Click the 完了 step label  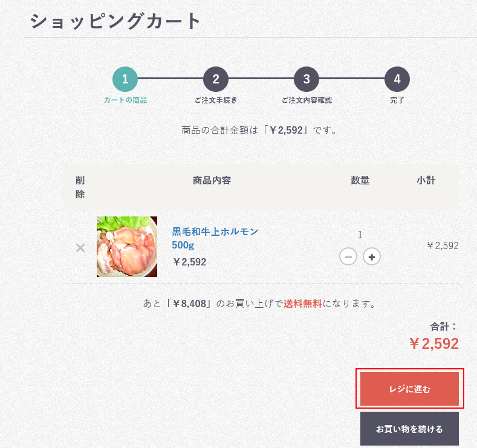point(397,100)
